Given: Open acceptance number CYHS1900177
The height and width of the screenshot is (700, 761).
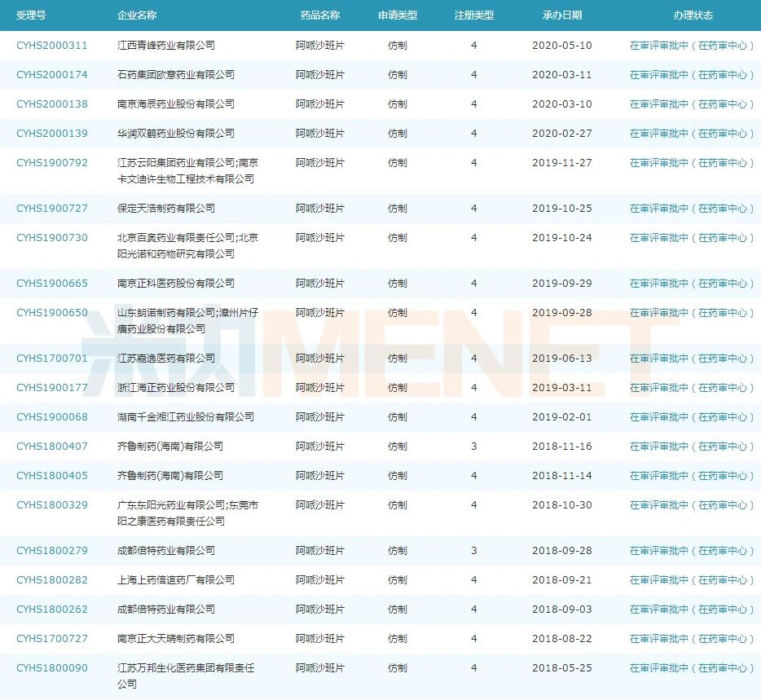Looking at the screenshot, I should click(52, 387).
